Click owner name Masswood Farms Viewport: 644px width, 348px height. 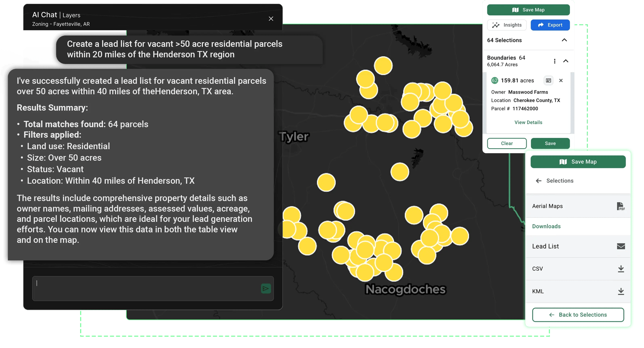528,92
